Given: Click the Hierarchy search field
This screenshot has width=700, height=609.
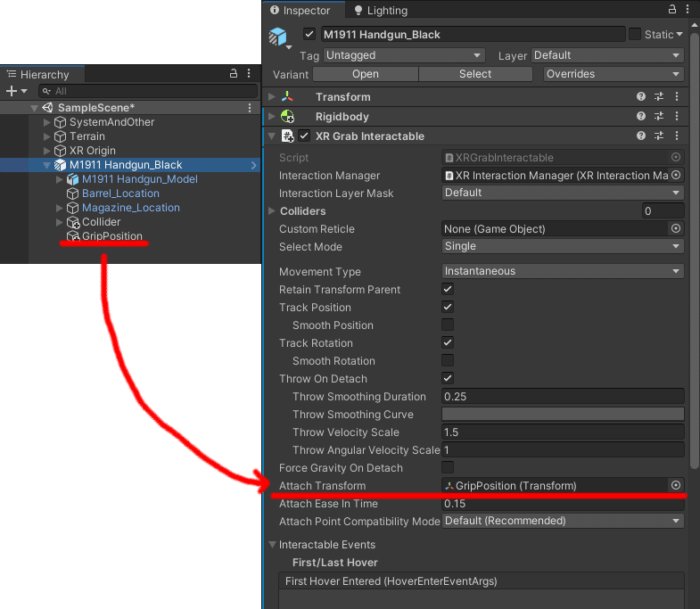Looking at the screenshot, I should point(148,91).
